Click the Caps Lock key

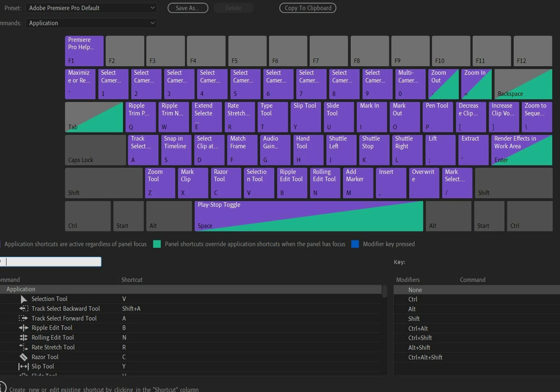96,150
